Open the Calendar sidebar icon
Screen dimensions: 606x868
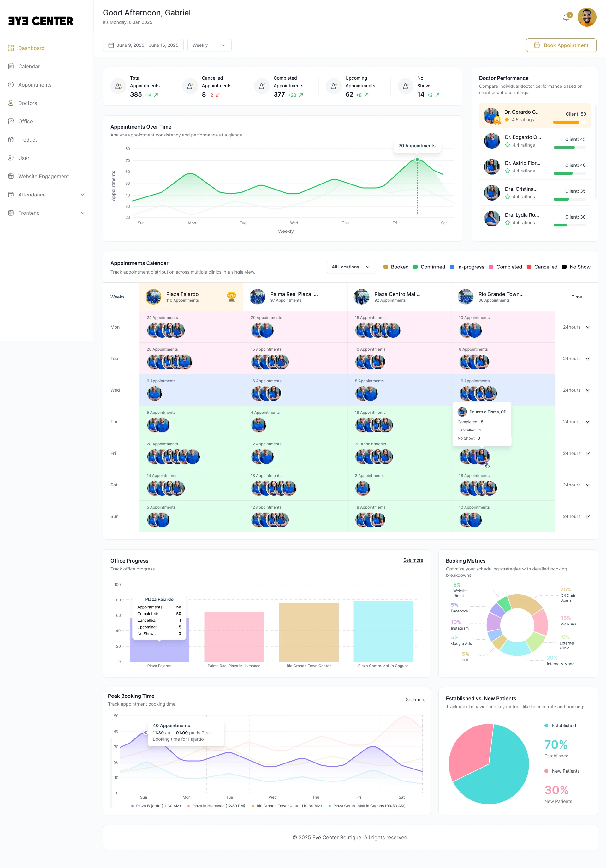pos(11,67)
